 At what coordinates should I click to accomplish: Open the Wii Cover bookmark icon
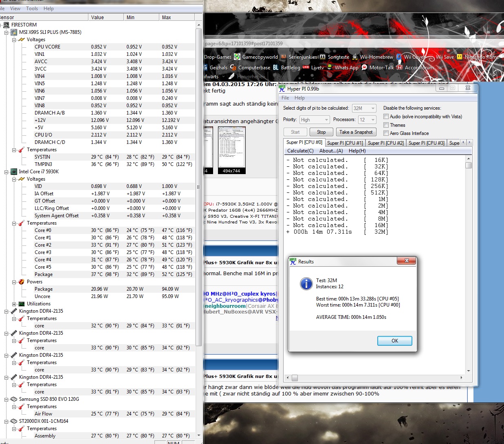(399, 57)
